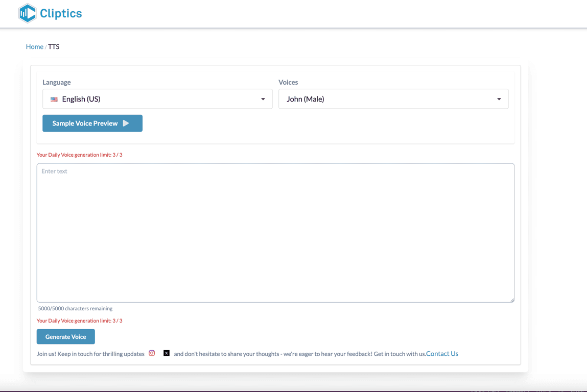The width and height of the screenshot is (587, 392).
Task: Click the Sample Voice Preview button
Action: pos(92,123)
